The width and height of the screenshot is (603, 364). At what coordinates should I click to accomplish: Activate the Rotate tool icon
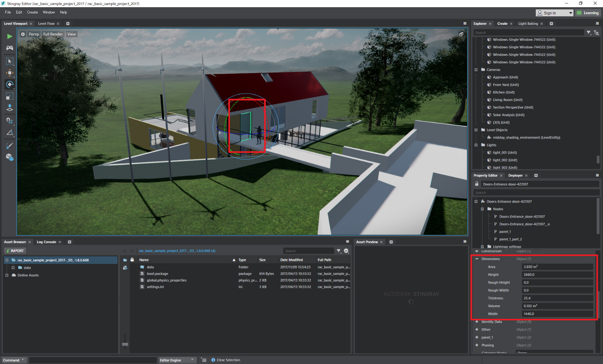(x=10, y=84)
